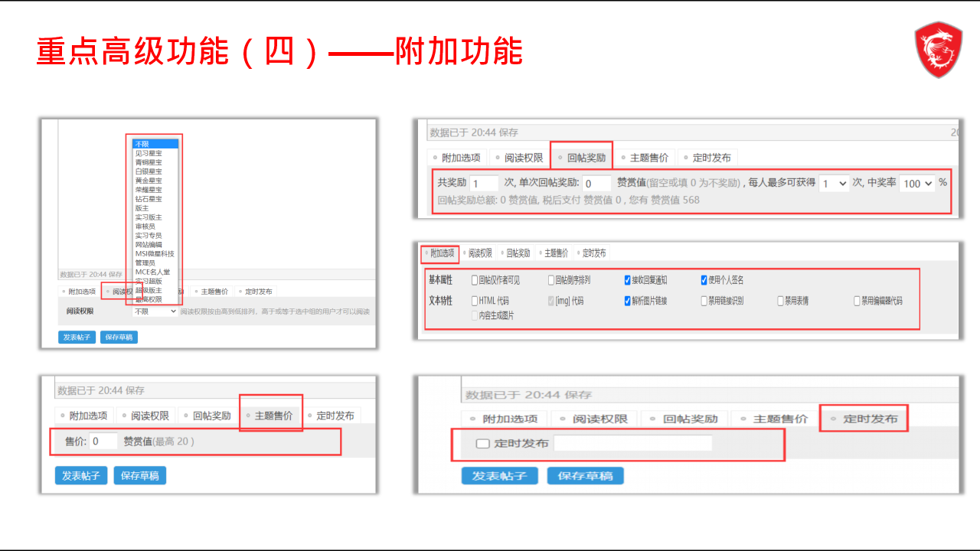980x551 pixels.
Task: Enable the 定时发布 checkbox in bottom-right panel
Action: (482, 443)
